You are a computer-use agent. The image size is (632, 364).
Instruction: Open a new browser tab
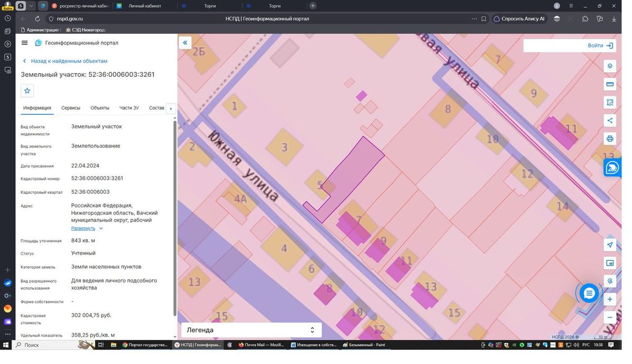(x=313, y=6)
